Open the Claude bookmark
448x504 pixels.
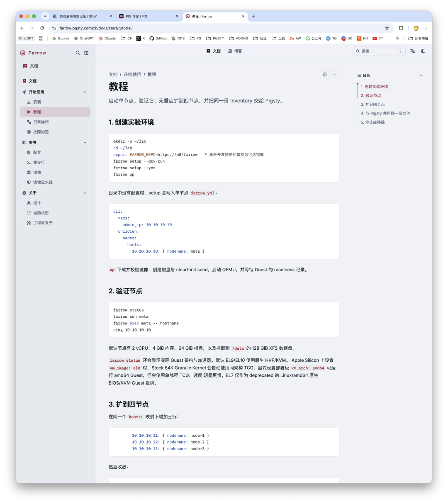tap(107, 39)
